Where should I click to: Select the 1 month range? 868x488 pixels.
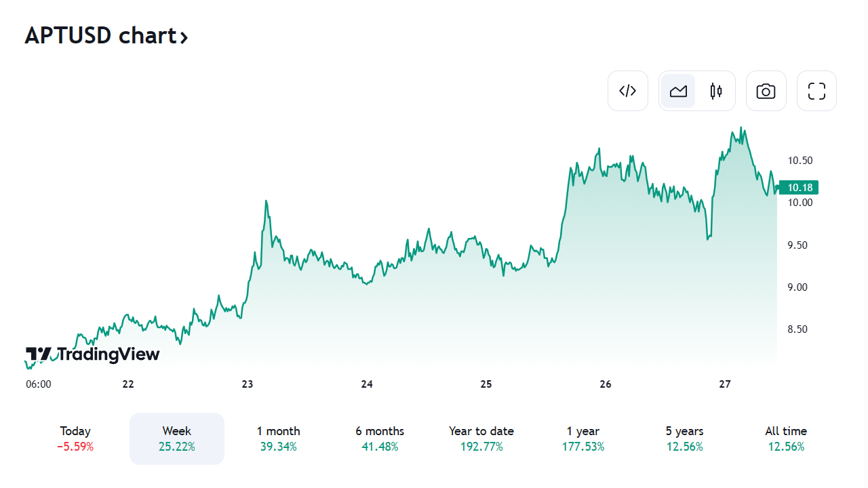pyautogui.click(x=279, y=439)
